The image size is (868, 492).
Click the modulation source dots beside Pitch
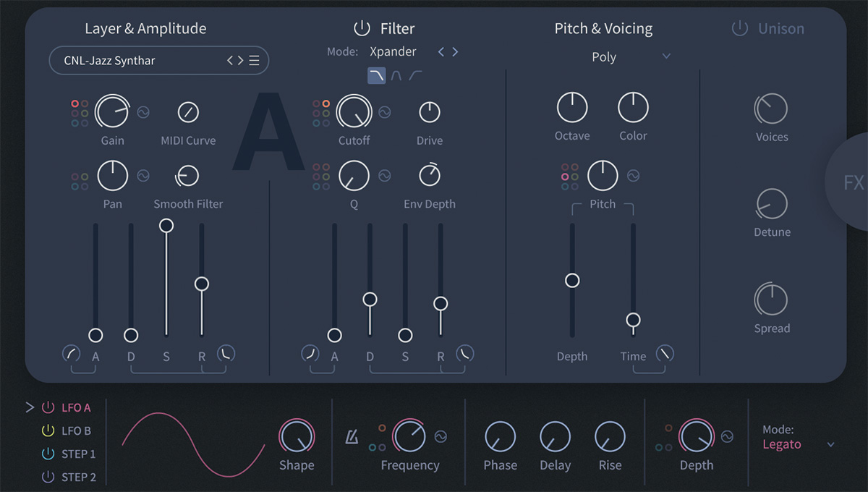click(x=570, y=176)
